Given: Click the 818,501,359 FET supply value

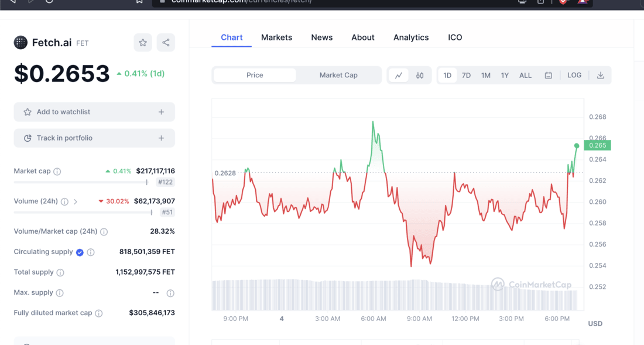Looking at the screenshot, I should [147, 251].
